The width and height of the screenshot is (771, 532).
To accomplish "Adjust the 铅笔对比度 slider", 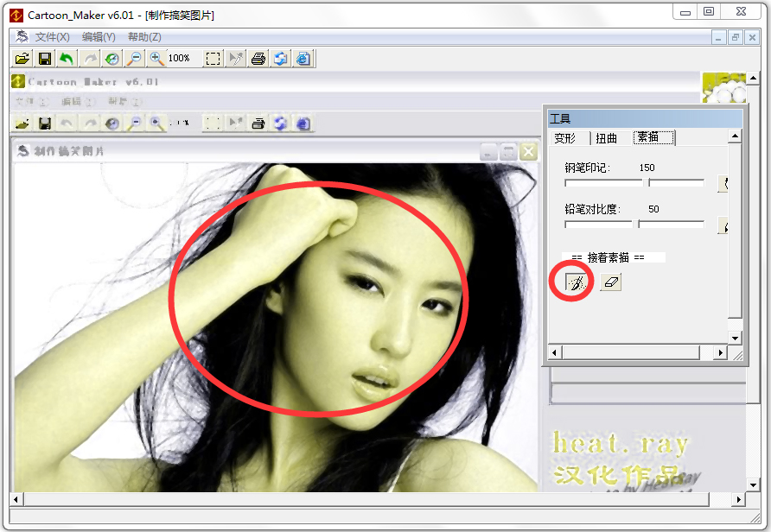I will point(634,224).
